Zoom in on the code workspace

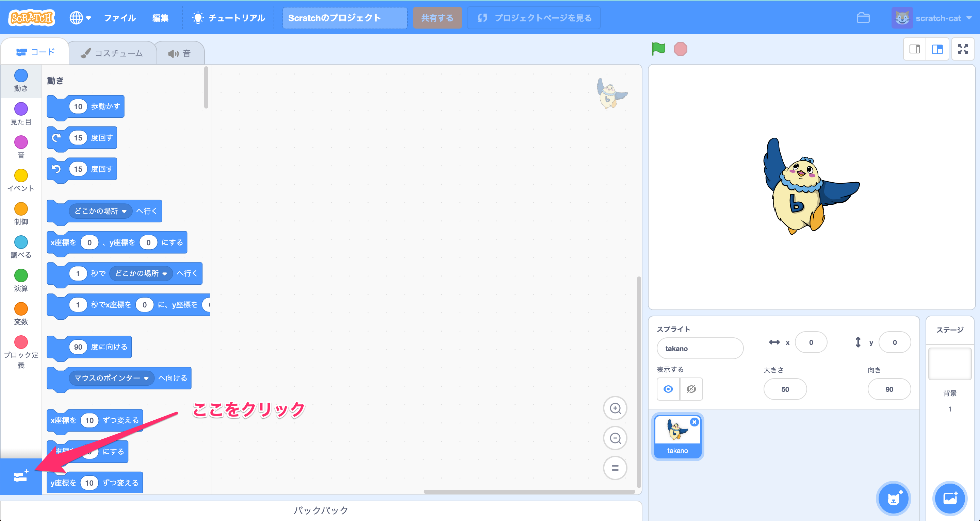pyautogui.click(x=615, y=408)
